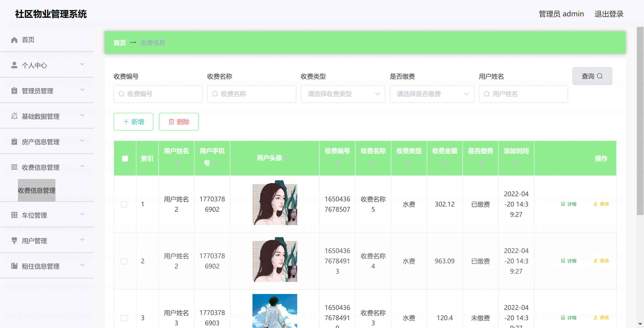Click the search icon in the 收费编号 field
This screenshot has height=328, width=644.
coord(121,94)
